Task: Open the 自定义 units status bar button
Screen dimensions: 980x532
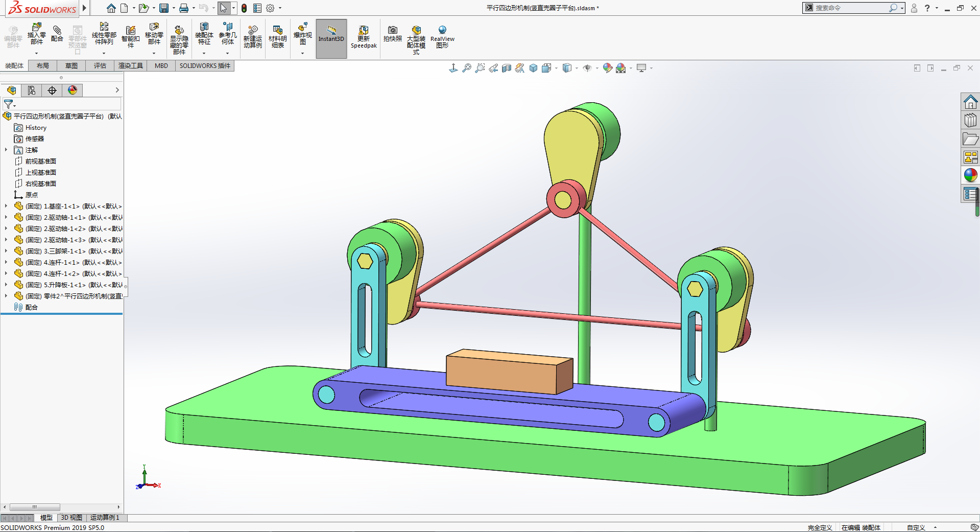Action: coord(916,527)
